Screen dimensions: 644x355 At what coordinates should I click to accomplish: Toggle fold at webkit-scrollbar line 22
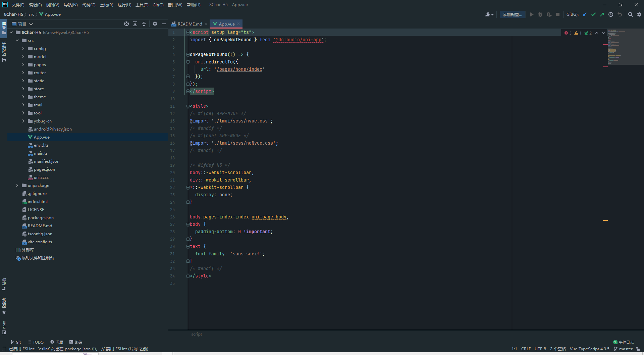pos(188,187)
